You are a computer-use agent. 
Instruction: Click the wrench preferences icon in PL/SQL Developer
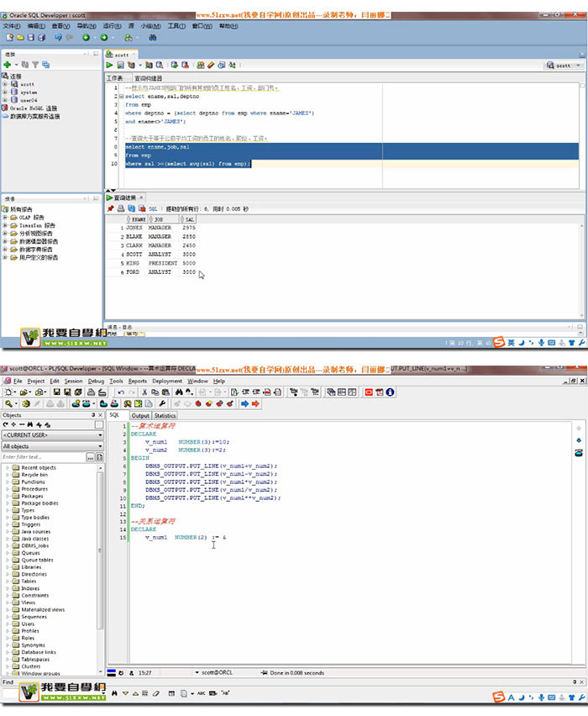tap(162, 403)
